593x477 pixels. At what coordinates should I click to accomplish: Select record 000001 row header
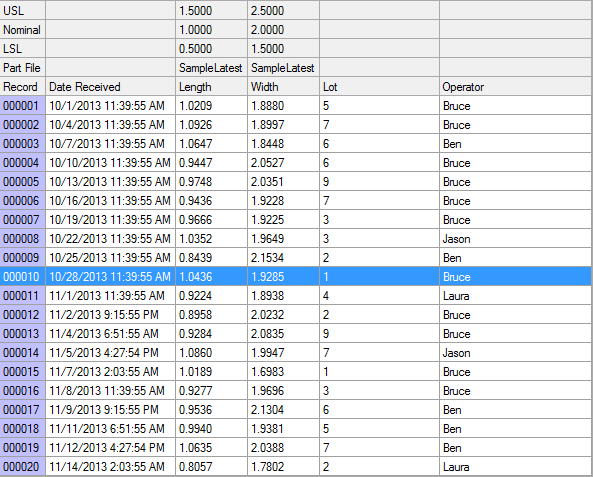pyautogui.click(x=23, y=106)
